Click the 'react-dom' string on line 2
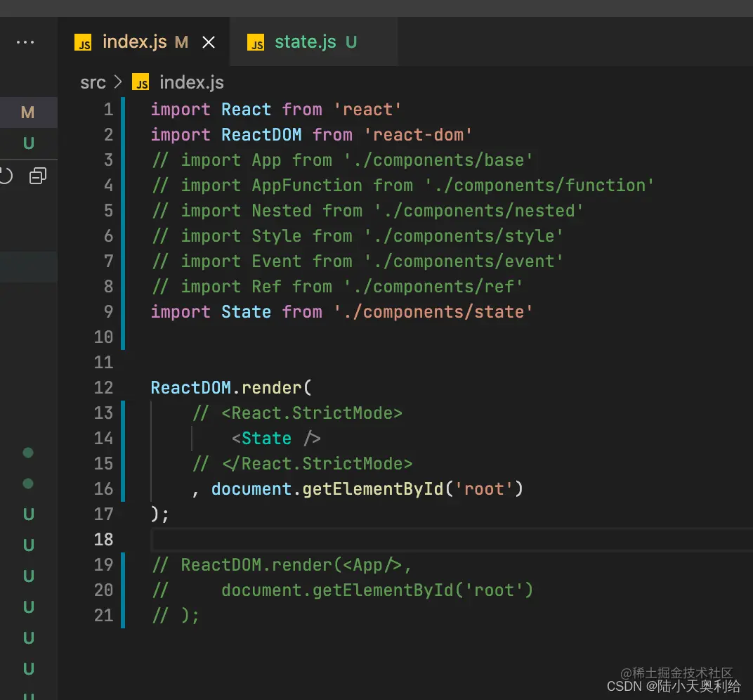Screen dimensions: 753x700 [x=418, y=135]
